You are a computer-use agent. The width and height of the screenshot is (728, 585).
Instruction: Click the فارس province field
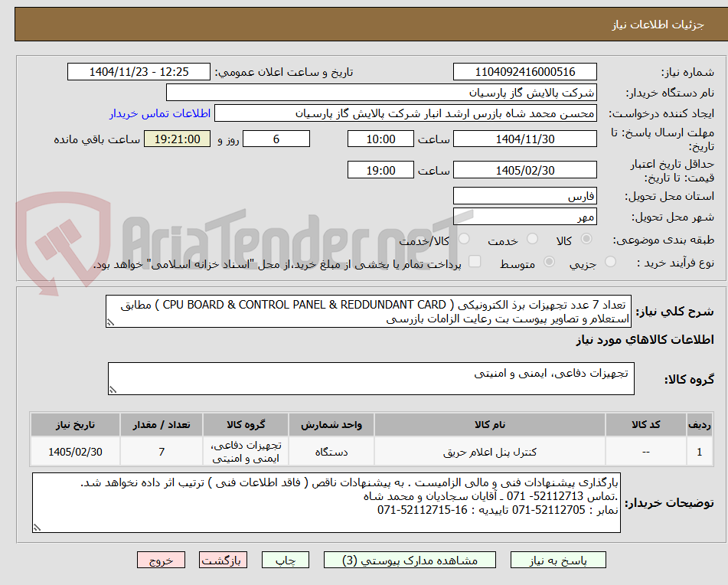pos(524,196)
